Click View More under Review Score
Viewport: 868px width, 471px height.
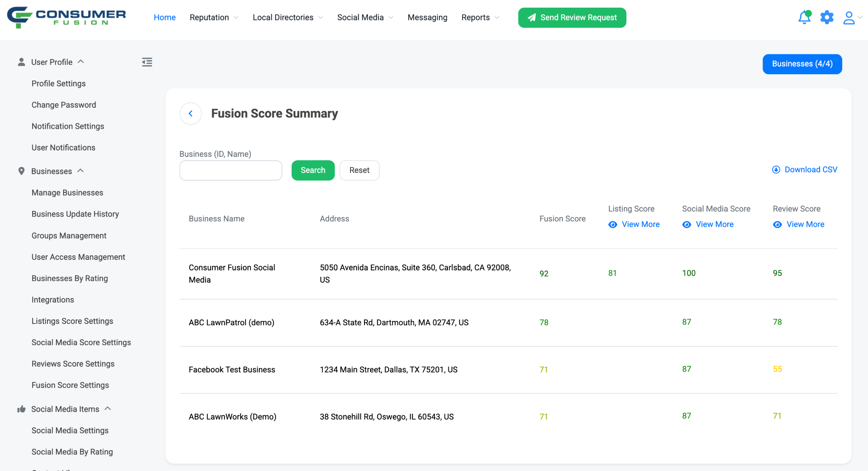point(805,224)
